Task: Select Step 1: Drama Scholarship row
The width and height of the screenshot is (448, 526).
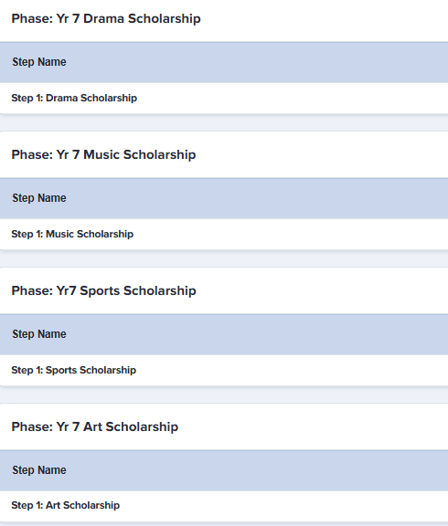Action: pyautogui.click(x=224, y=98)
